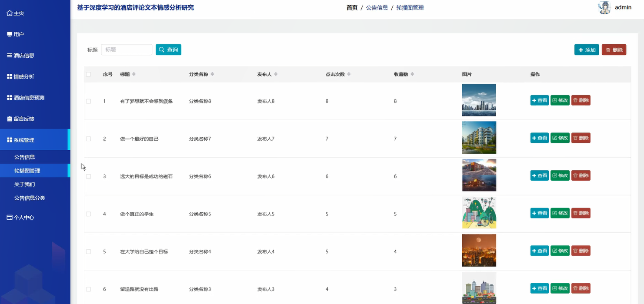Image resolution: width=644 pixels, height=304 pixels.
Task: Expand the 酒店信息 sidebar menu
Action: (35, 55)
